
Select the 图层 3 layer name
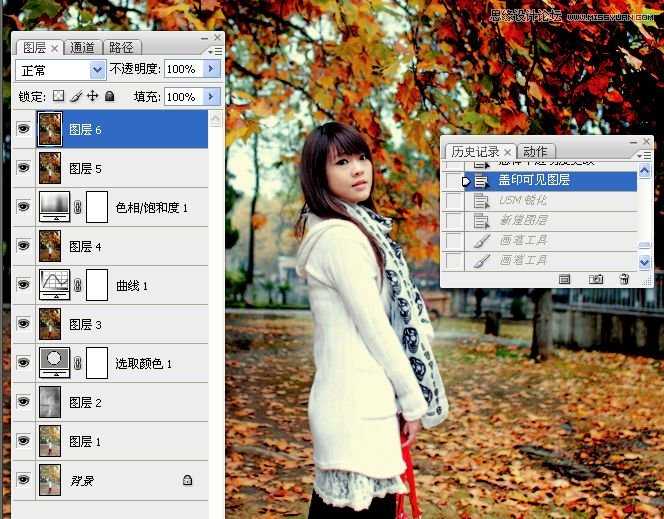click(85, 324)
